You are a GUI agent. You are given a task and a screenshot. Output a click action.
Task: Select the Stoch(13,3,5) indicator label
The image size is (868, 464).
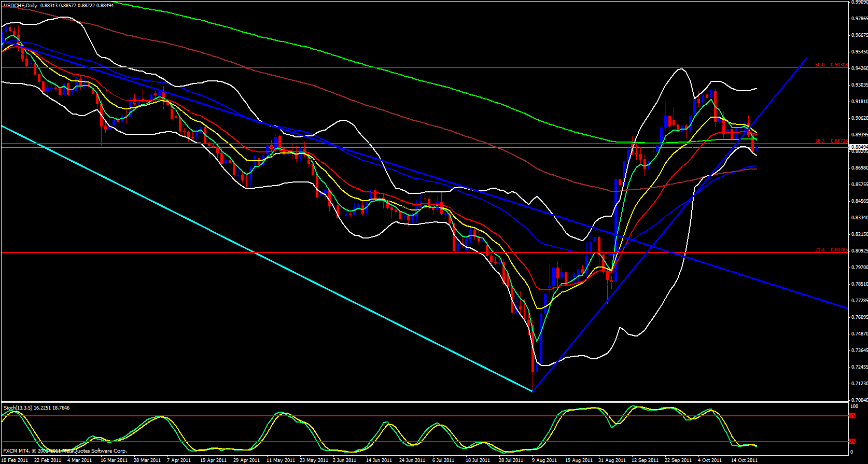click(x=18, y=408)
